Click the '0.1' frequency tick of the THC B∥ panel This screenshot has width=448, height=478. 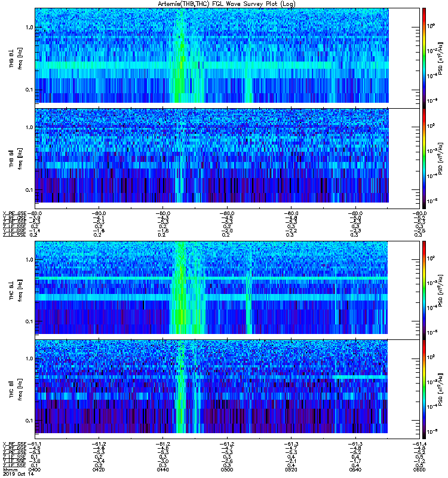(29, 421)
